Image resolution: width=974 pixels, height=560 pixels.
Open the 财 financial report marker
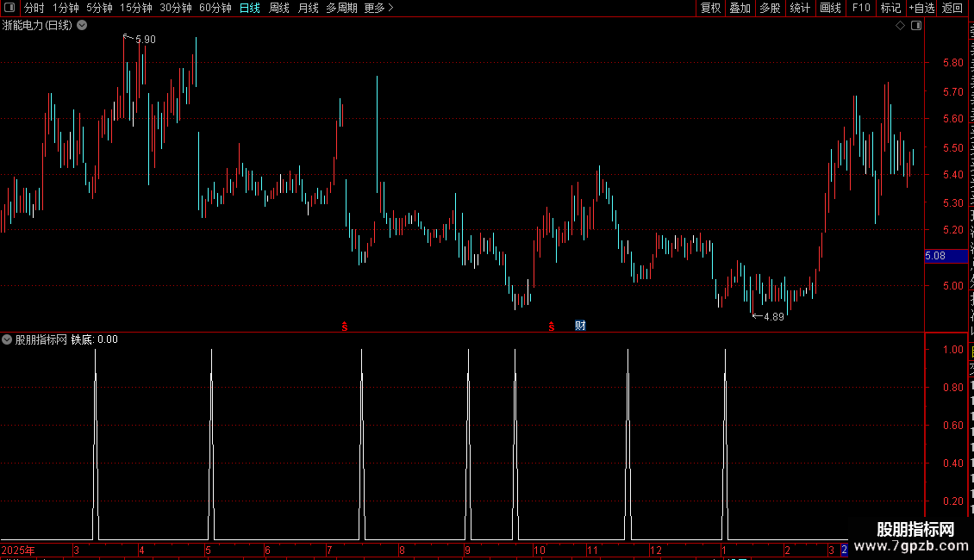580,326
